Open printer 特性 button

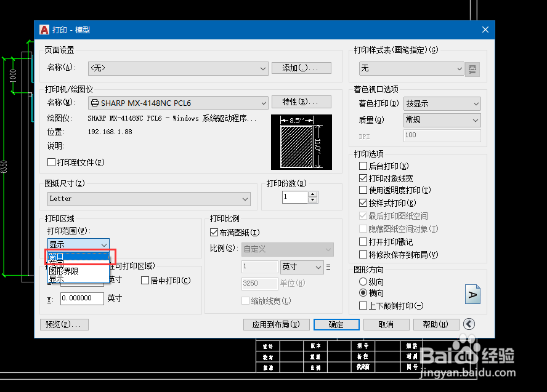pyautogui.click(x=301, y=102)
